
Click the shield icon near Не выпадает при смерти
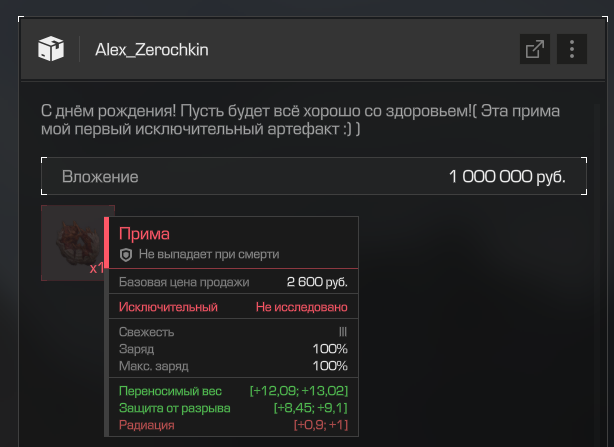[126, 255]
